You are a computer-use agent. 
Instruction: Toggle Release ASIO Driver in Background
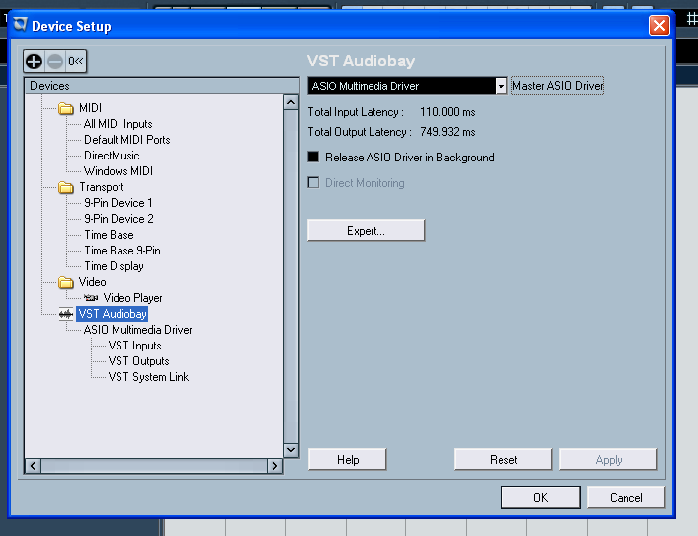click(313, 157)
